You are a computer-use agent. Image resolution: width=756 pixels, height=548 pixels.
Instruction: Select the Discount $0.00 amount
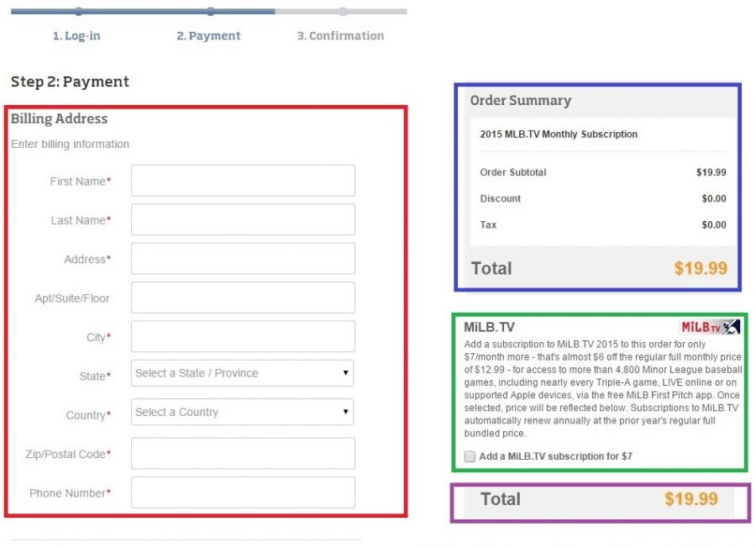(714, 198)
